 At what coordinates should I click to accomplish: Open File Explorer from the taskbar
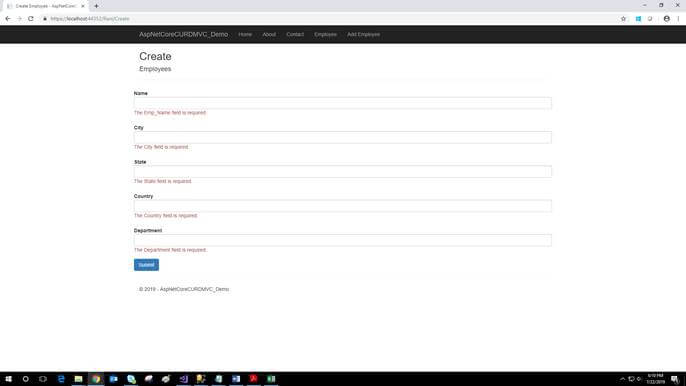78,379
